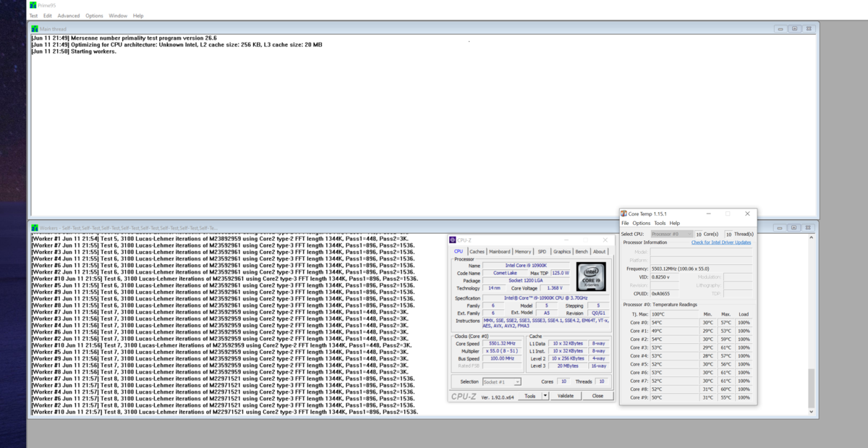Click the Core #4 minimum temperature 28°C
This screenshot has width=868, height=448.
coord(707,355)
